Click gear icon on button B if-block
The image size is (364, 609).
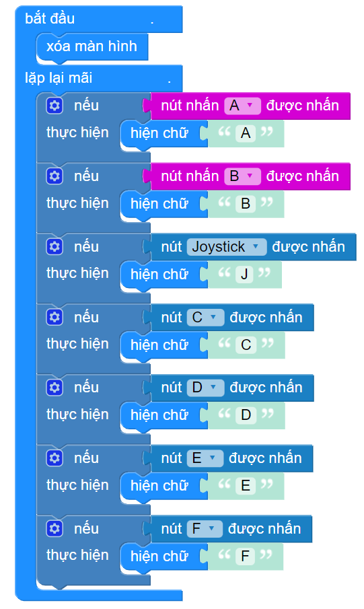[54, 176]
